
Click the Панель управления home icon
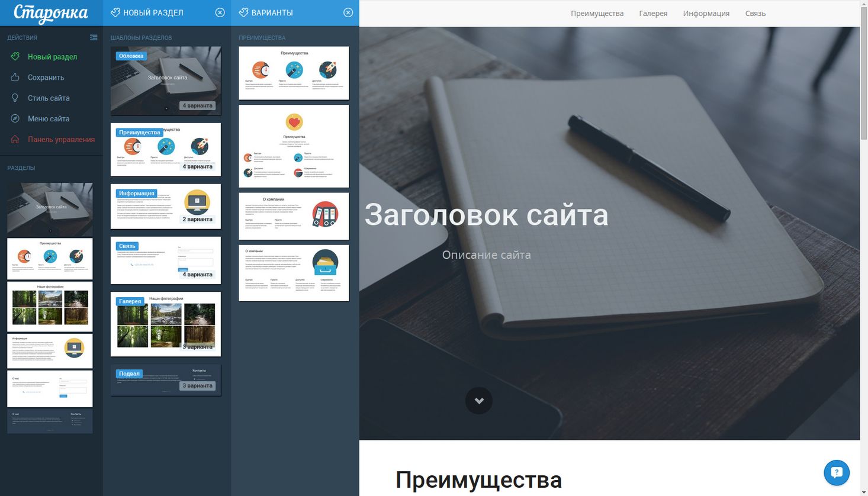tap(15, 140)
